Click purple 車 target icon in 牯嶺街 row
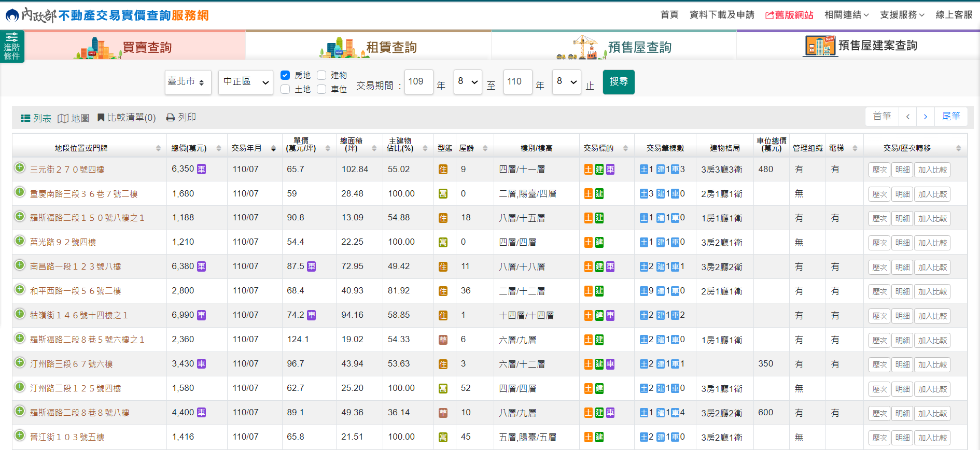This screenshot has height=450, width=980. coord(610,315)
